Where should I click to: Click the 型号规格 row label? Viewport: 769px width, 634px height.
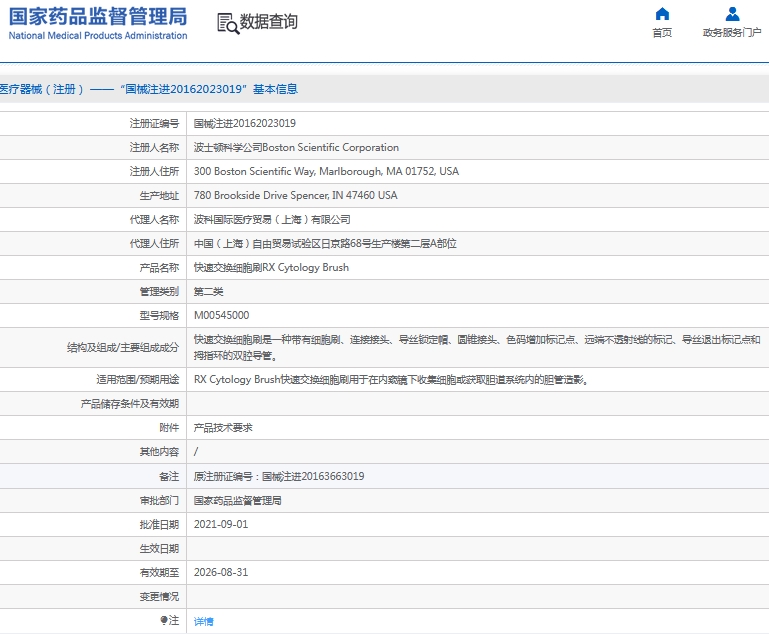(x=159, y=315)
